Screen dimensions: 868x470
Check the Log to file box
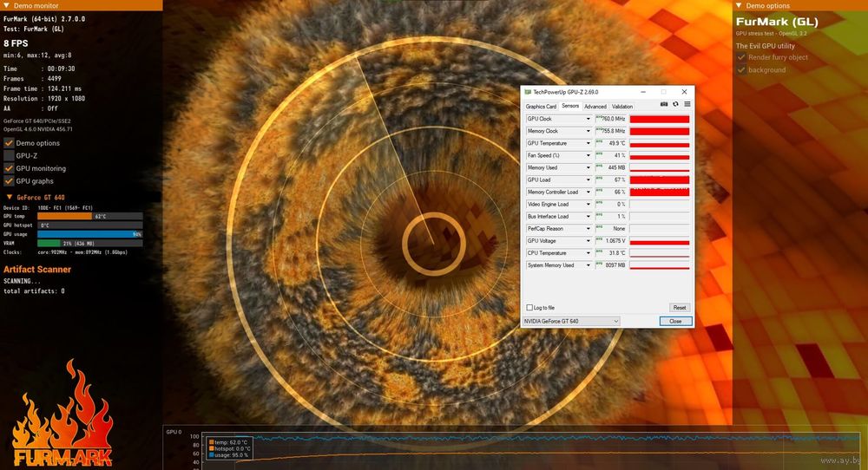pos(529,308)
